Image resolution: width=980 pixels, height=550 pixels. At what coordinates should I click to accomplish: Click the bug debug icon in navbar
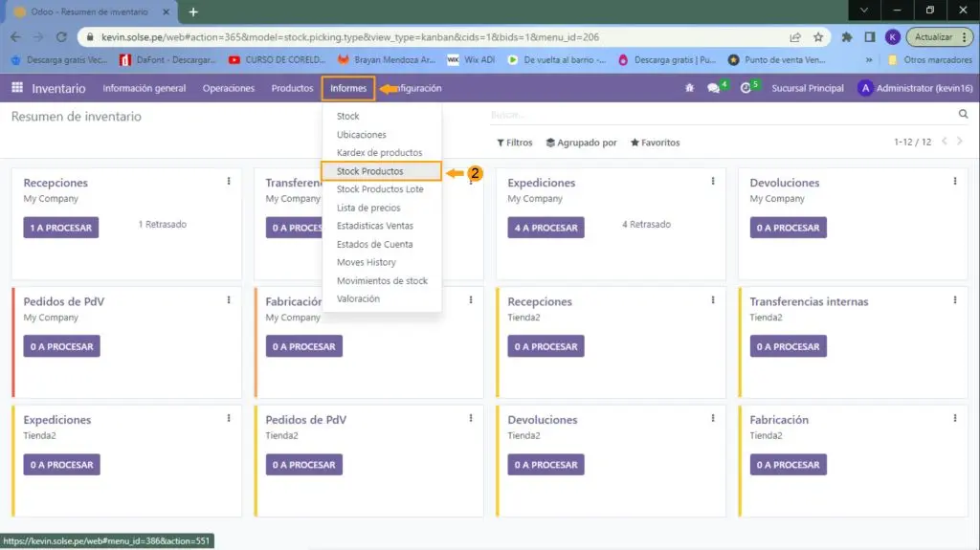coord(690,88)
